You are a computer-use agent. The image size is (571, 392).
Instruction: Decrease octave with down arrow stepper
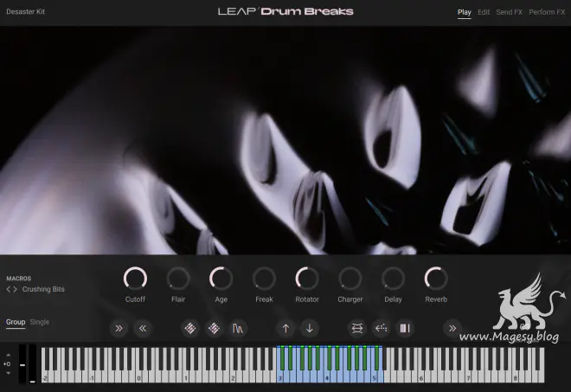click(8, 374)
